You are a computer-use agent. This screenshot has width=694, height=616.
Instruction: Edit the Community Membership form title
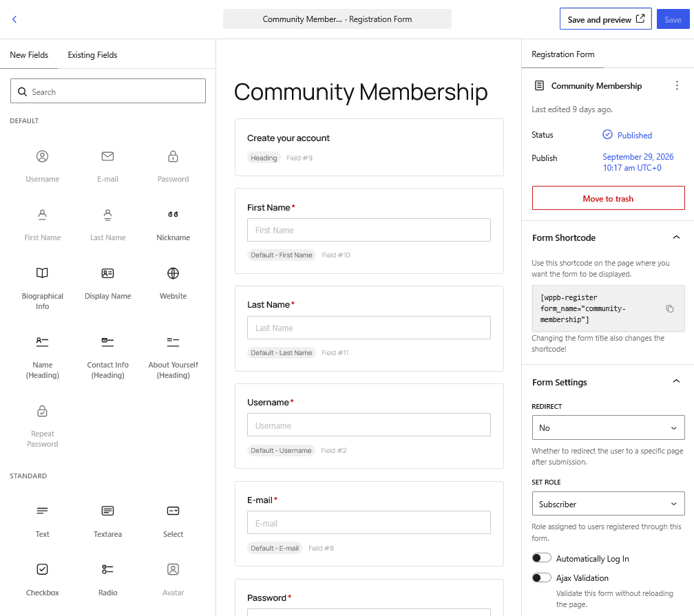(361, 92)
